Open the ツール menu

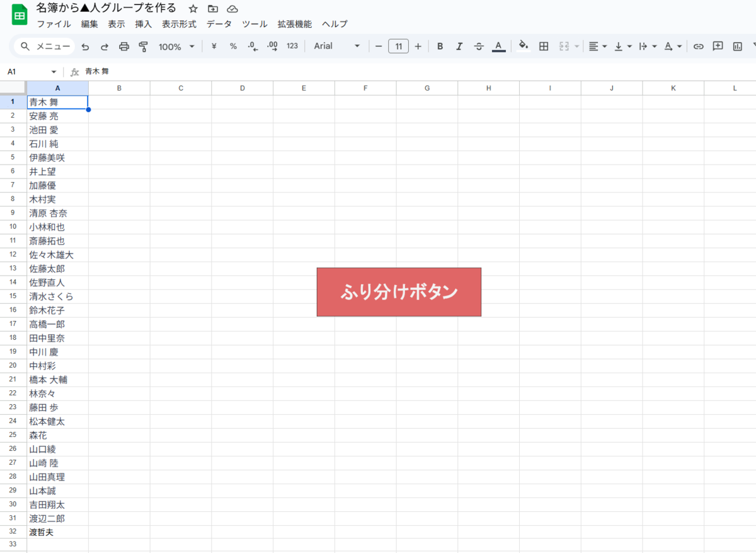pyautogui.click(x=255, y=24)
